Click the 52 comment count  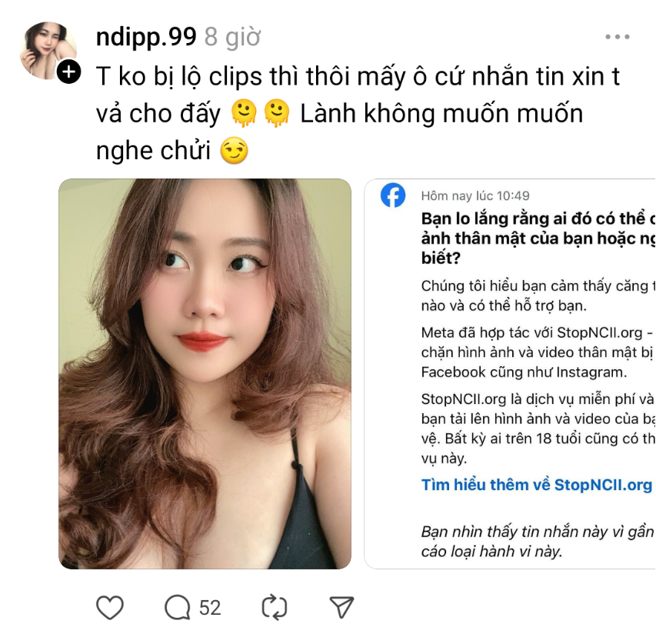(210, 608)
